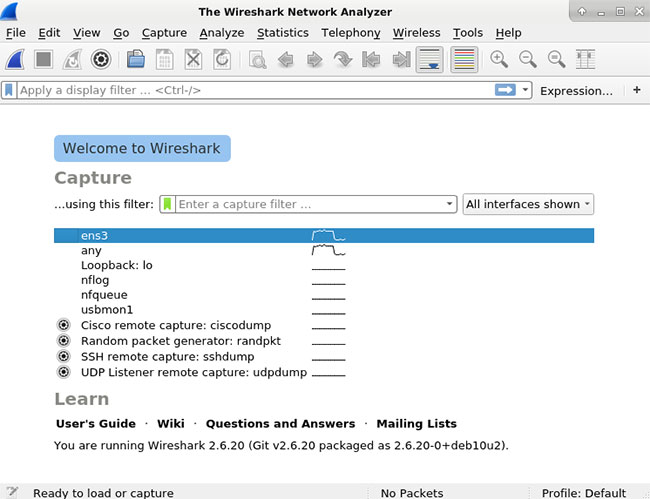Click the Resize columns to content icon

tap(585, 60)
